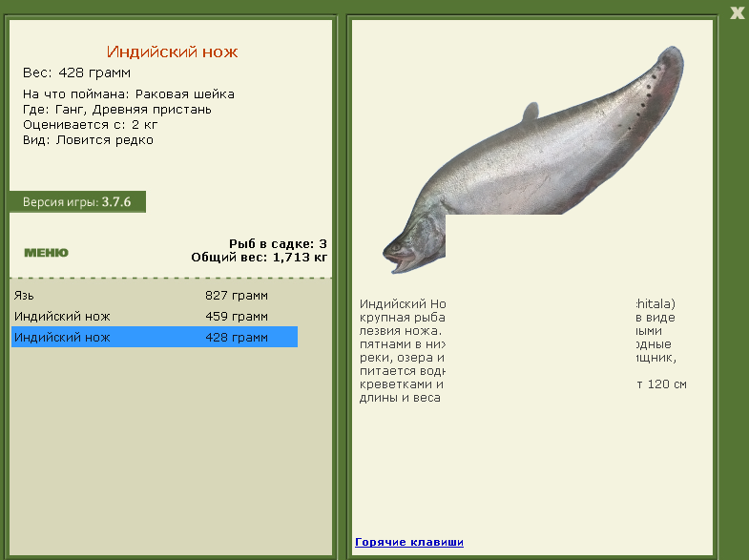Screen dimensions: 749x560
Task: Click the На что поймана: Раковая шейка line
Action: 129,94
